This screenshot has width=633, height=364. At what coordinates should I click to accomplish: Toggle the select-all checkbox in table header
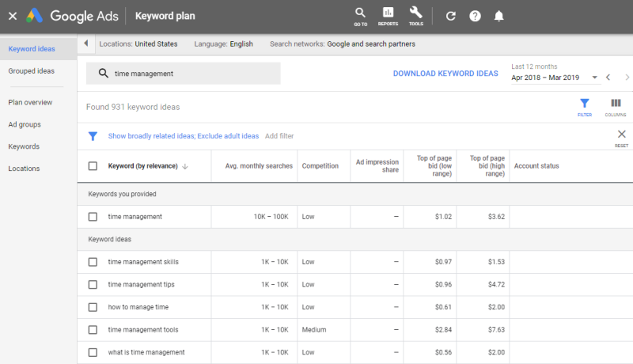pyautogui.click(x=93, y=166)
